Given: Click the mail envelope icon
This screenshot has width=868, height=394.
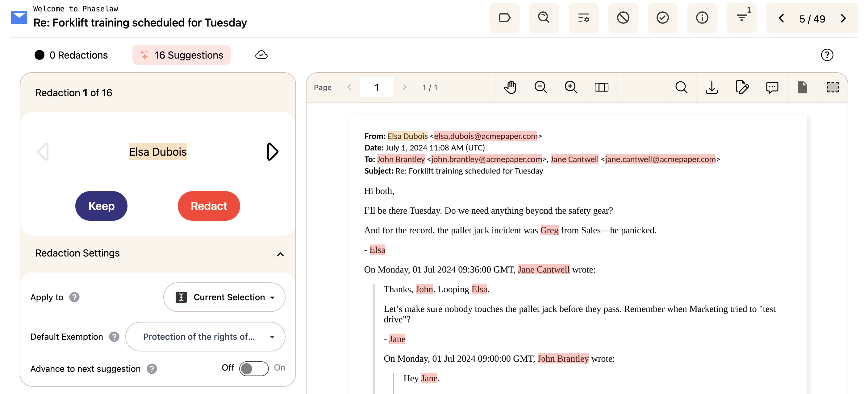Looking at the screenshot, I should [x=19, y=18].
